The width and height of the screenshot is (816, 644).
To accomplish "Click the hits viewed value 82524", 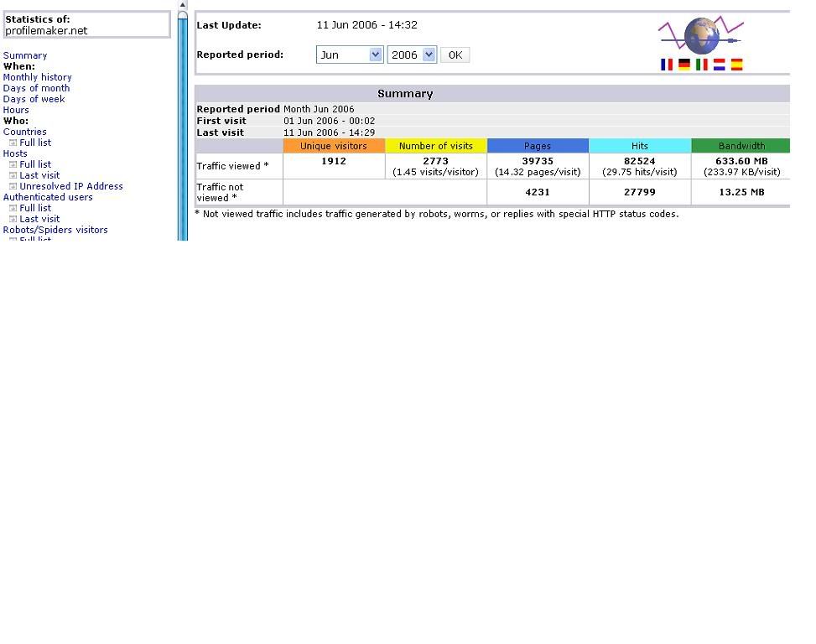I will [640, 161].
